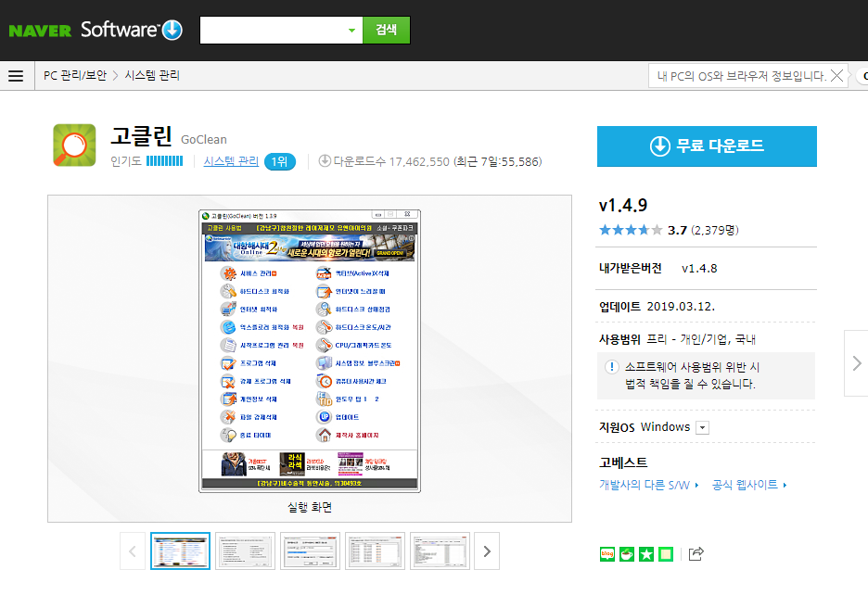Select the fourth screenshot thumbnail

375,551
